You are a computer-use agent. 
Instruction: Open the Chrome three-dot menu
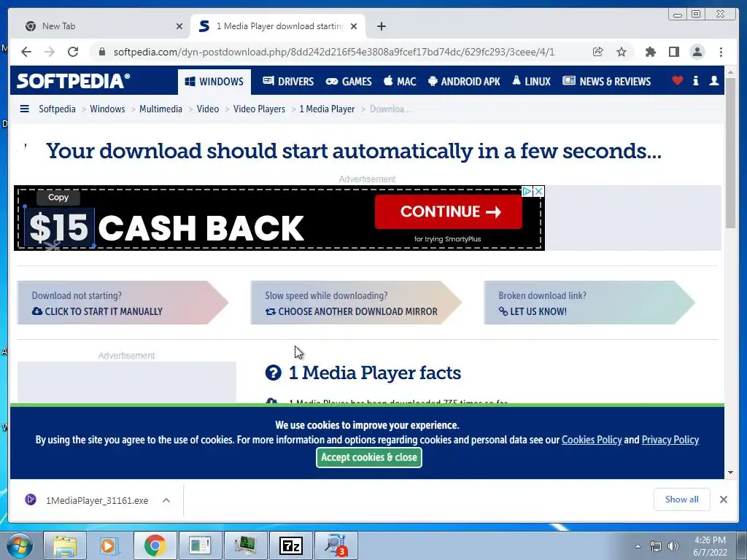coord(721,52)
